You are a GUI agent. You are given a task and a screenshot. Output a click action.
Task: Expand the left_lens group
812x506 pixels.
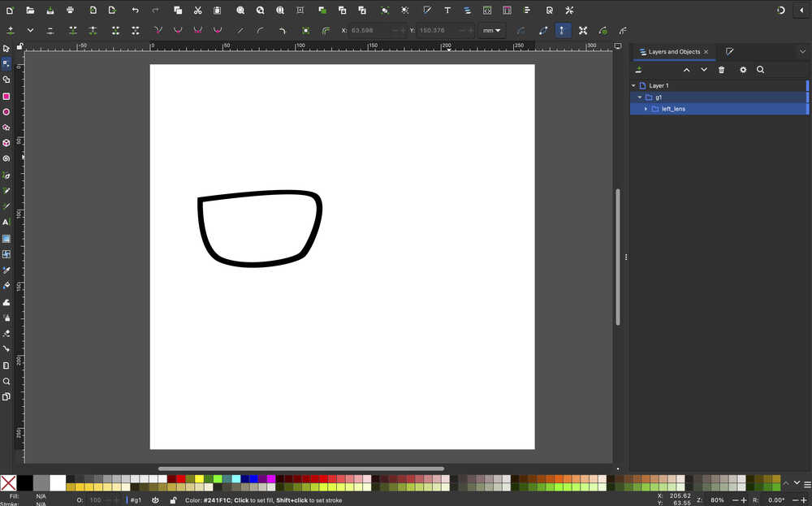[x=646, y=108]
